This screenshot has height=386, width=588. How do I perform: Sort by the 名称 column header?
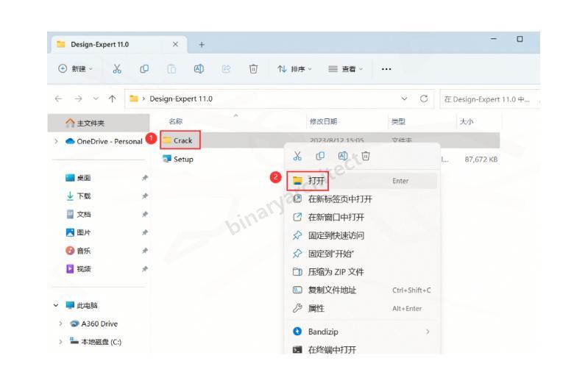coord(175,121)
